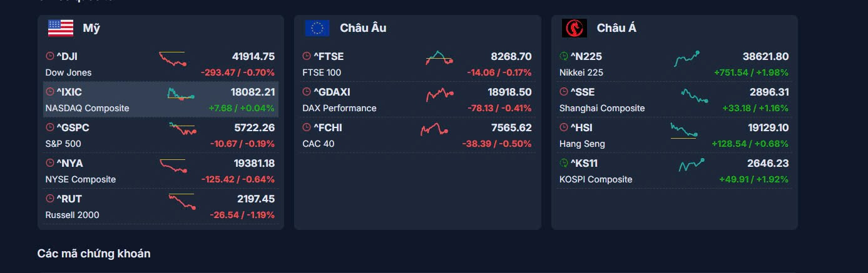The height and width of the screenshot is (273, 868).
Task: Open the Hang Seng index name
Action: (582, 144)
